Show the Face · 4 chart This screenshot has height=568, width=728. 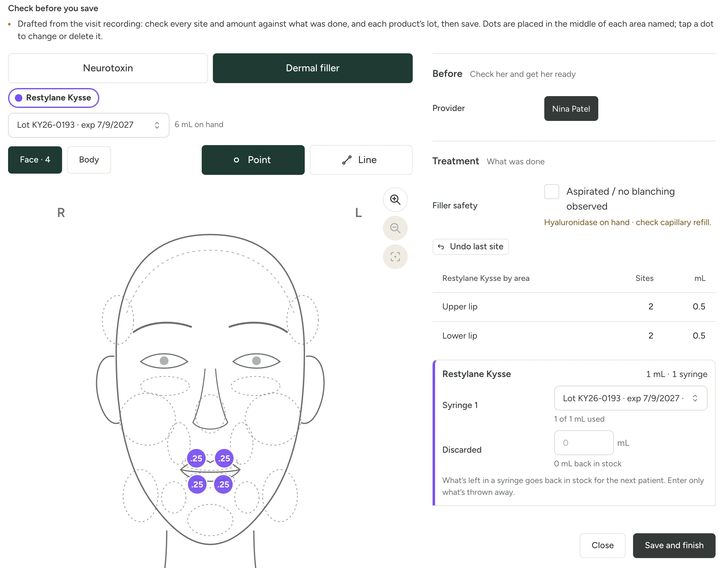(x=35, y=160)
